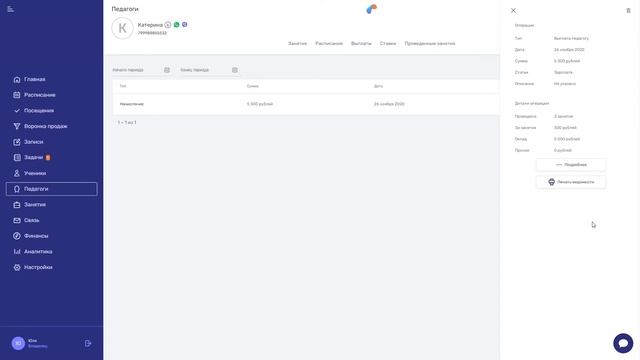Image resolution: width=640 pixels, height=360 pixels.
Task: Open WhatsApp icon next to Катерина
Action: point(176,24)
